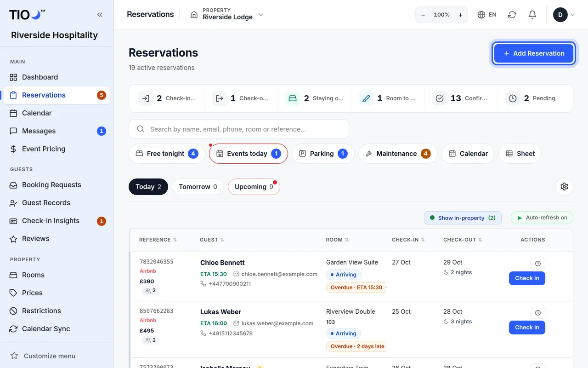The width and height of the screenshot is (588, 368).
Task: Open Rooms under Property
Action: click(57, 275)
